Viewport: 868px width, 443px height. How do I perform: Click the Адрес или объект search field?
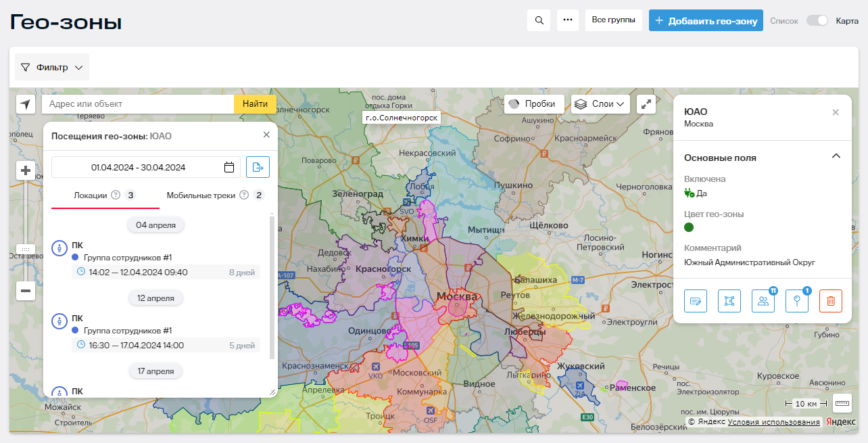click(138, 104)
